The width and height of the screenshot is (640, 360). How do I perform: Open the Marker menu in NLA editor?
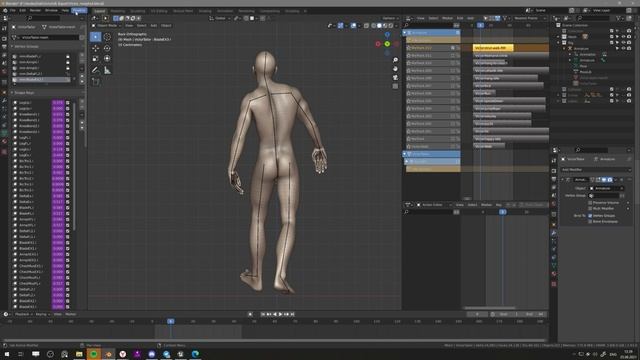[x=447, y=18]
